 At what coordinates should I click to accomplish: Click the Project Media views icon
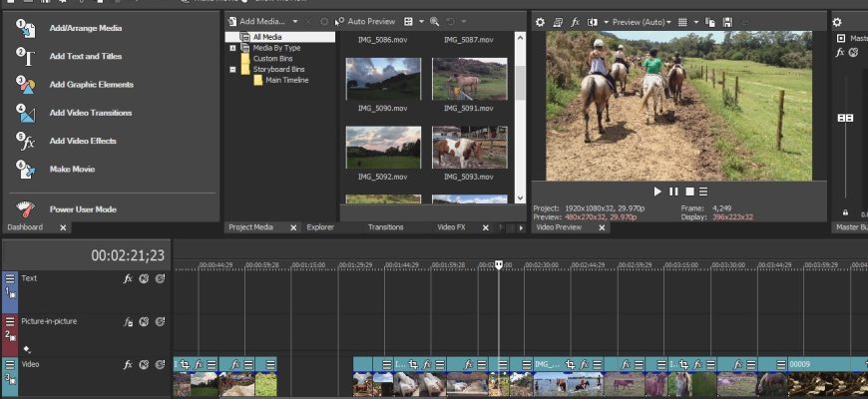tap(408, 22)
